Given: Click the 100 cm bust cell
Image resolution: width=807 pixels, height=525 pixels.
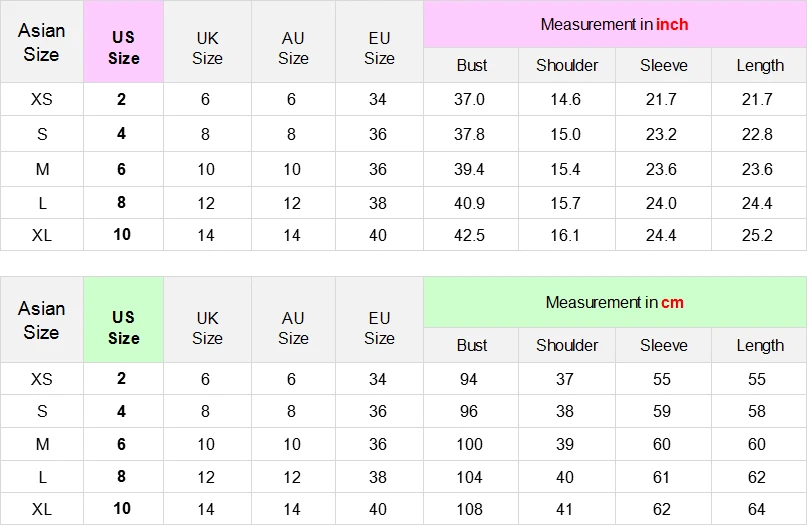Looking at the screenshot, I should (x=470, y=445).
